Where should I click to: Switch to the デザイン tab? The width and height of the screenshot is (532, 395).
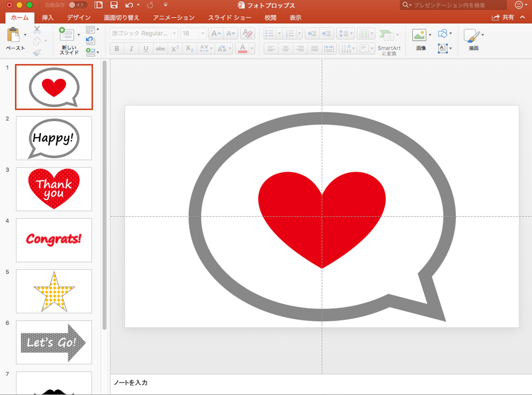point(79,18)
